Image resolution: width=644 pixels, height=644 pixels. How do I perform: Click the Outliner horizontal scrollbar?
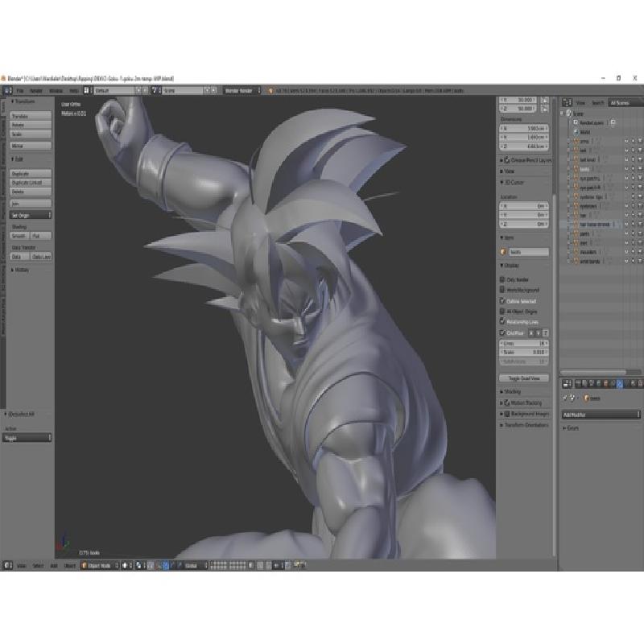[x=593, y=372]
